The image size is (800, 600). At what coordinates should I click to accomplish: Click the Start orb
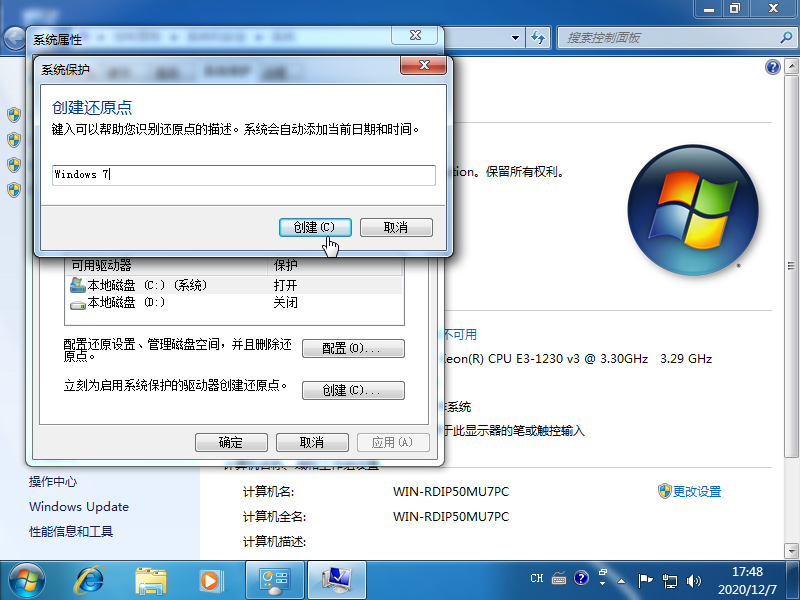(x=26, y=578)
